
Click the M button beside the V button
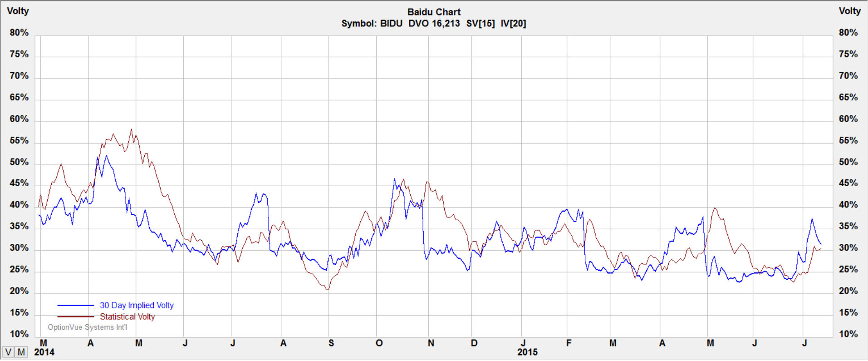pyautogui.click(x=21, y=352)
